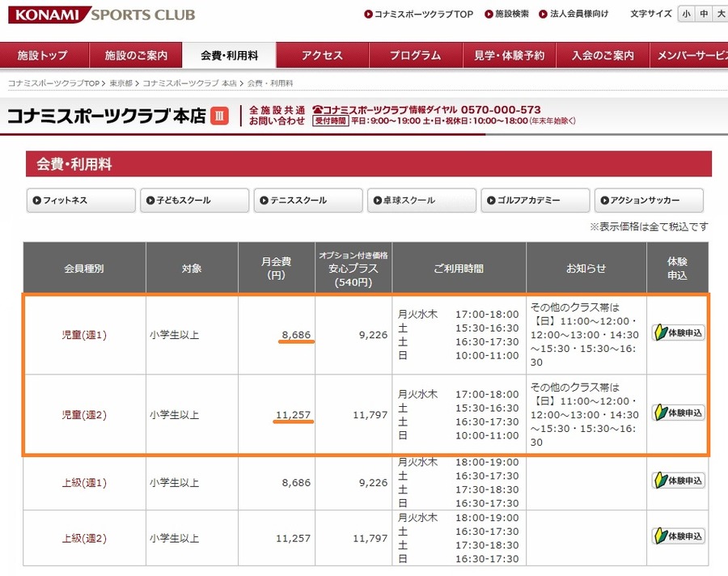This screenshot has width=728, height=576.
Task: Switch to the アクセス tab
Action: tap(324, 56)
